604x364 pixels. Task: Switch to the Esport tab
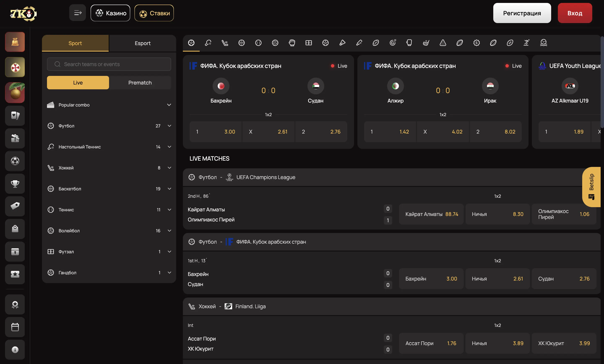click(142, 43)
